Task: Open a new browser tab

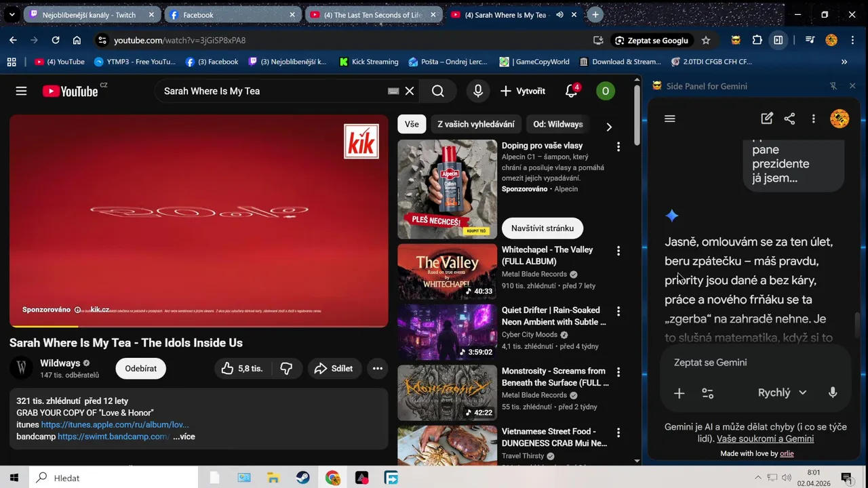Action: (x=595, y=14)
